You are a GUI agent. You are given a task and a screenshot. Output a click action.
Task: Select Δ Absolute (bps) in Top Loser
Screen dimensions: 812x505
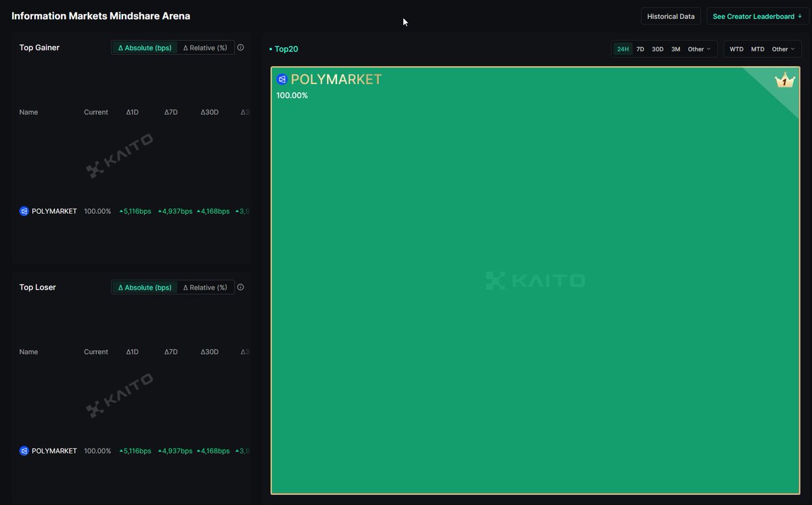[x=145, y=288]
